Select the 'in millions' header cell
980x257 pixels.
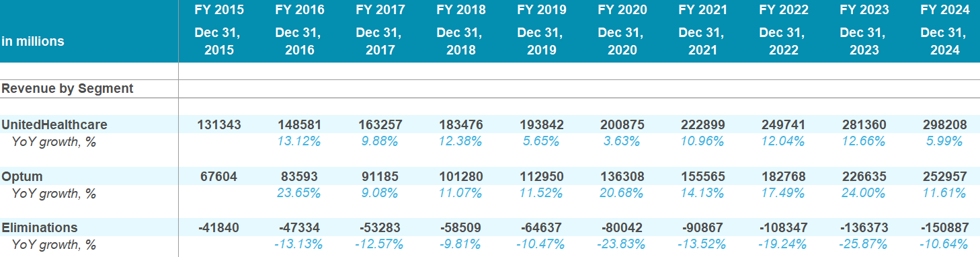[33, 42]
